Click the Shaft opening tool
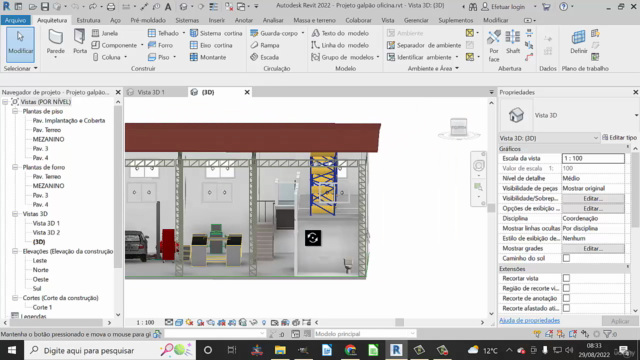 coord(513,42)
